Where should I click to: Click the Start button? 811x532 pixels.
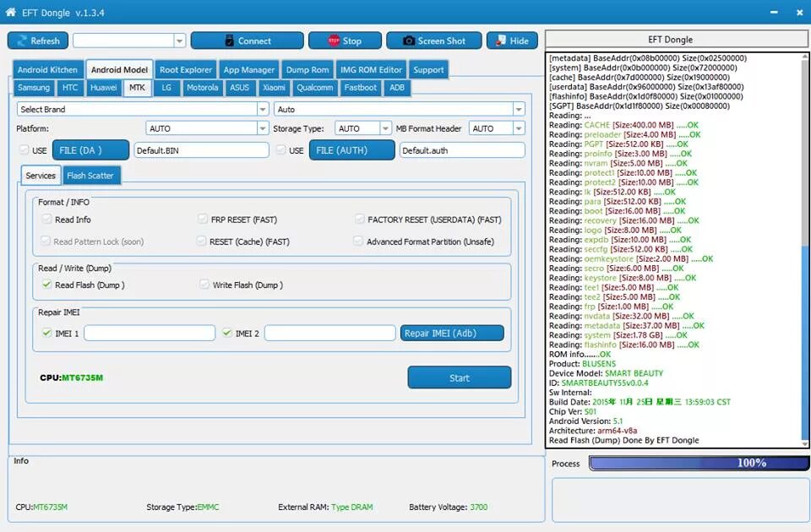point(460,377)
